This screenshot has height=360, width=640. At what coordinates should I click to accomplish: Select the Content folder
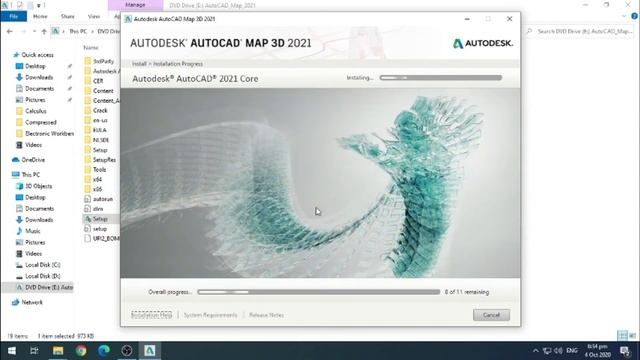point(99,91)
